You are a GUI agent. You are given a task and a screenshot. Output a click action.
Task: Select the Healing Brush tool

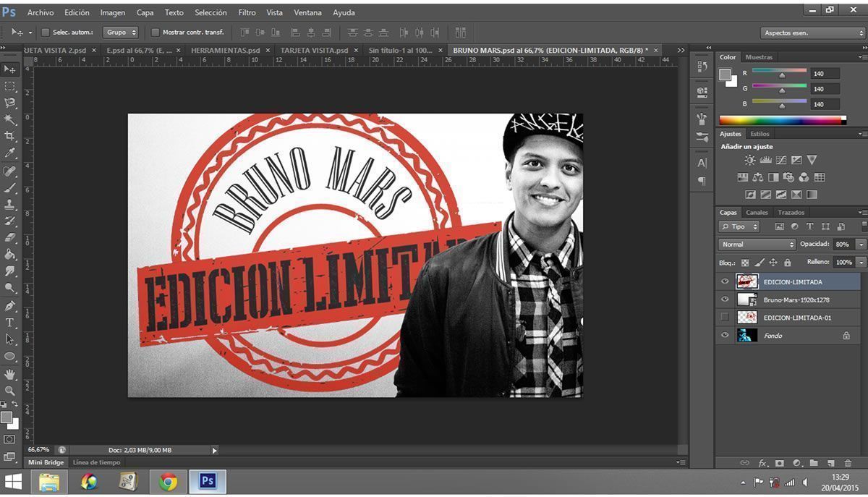click(x=10, y=171)
